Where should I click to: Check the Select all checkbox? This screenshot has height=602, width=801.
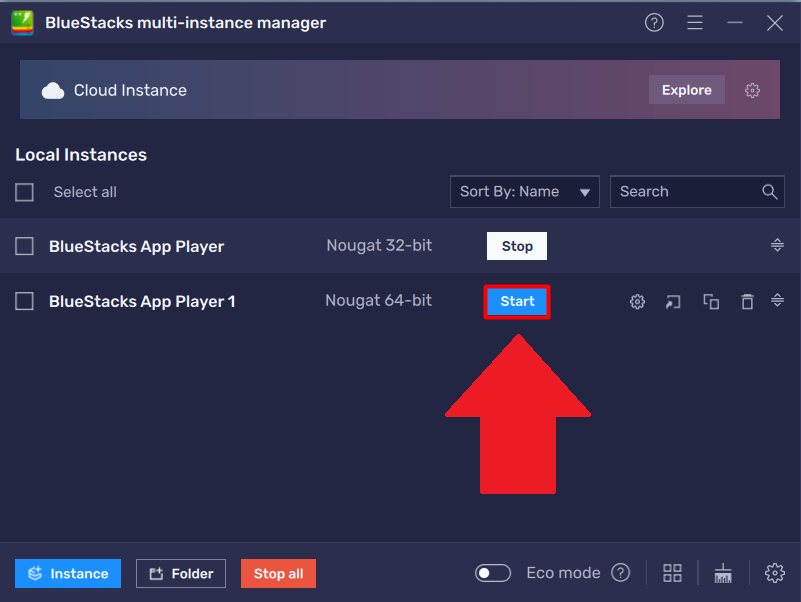24,192
